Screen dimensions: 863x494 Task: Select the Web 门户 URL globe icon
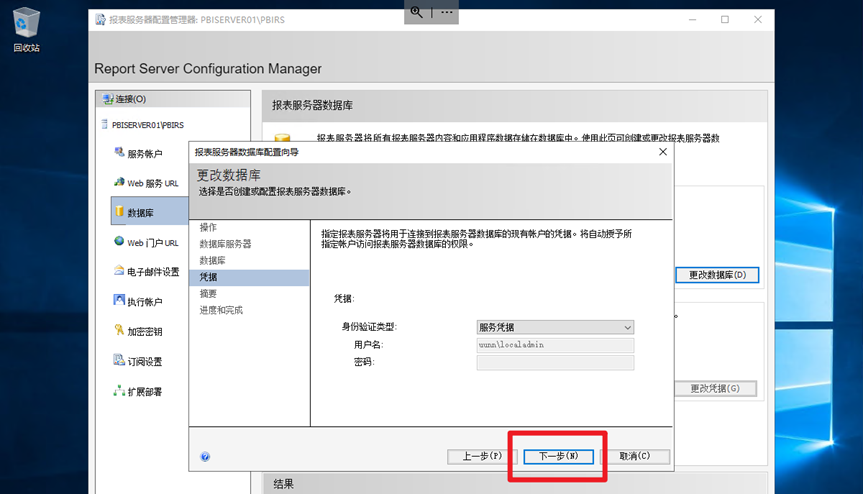[120, 242]
